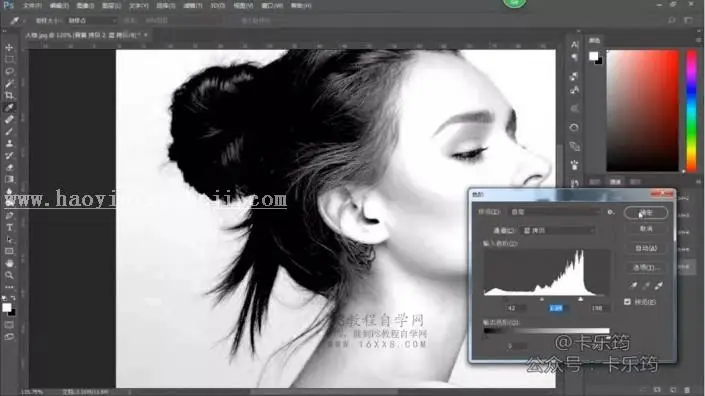Swap foreground and background colors icon
Image resolution: width=705 pixels, height=396 pixels.
tap(13, 298)
